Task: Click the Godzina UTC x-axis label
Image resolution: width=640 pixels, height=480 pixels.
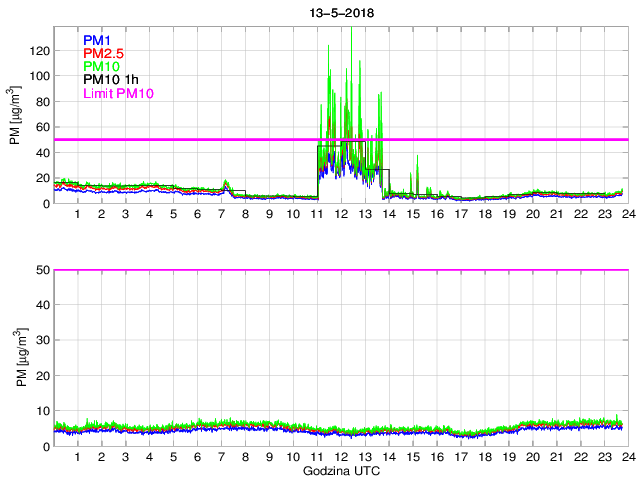Action: tap(340, 470)
